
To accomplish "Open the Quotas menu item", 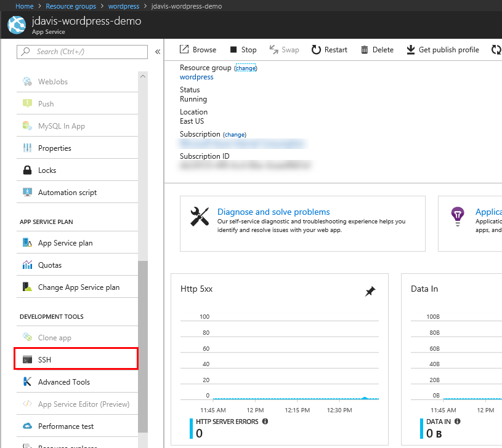I will point(77,265).
